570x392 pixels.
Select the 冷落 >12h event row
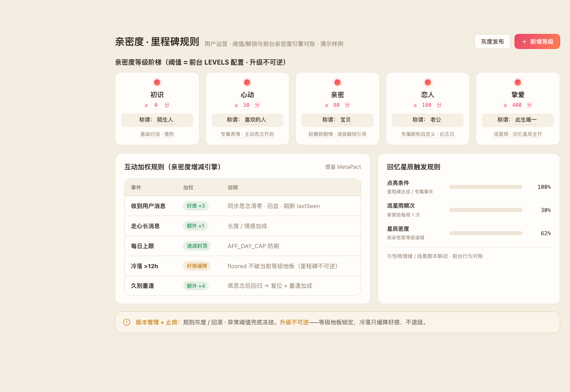point(243,266)
